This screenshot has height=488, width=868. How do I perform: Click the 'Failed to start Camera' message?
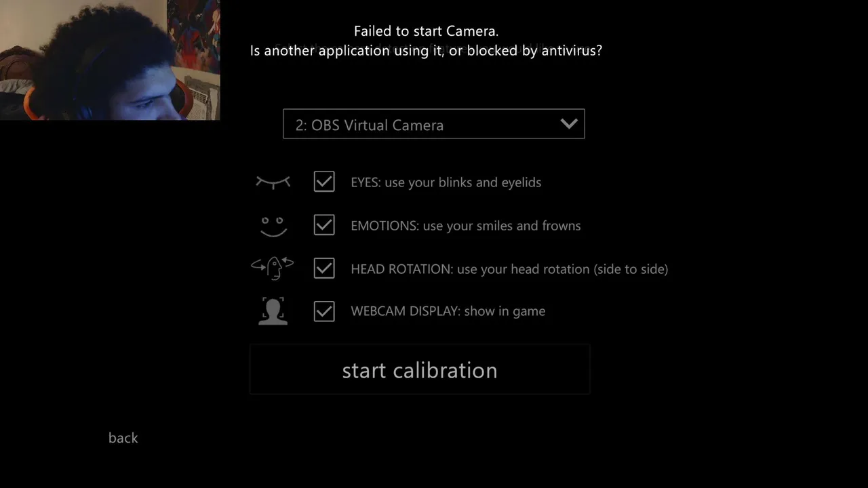point(426,31)
